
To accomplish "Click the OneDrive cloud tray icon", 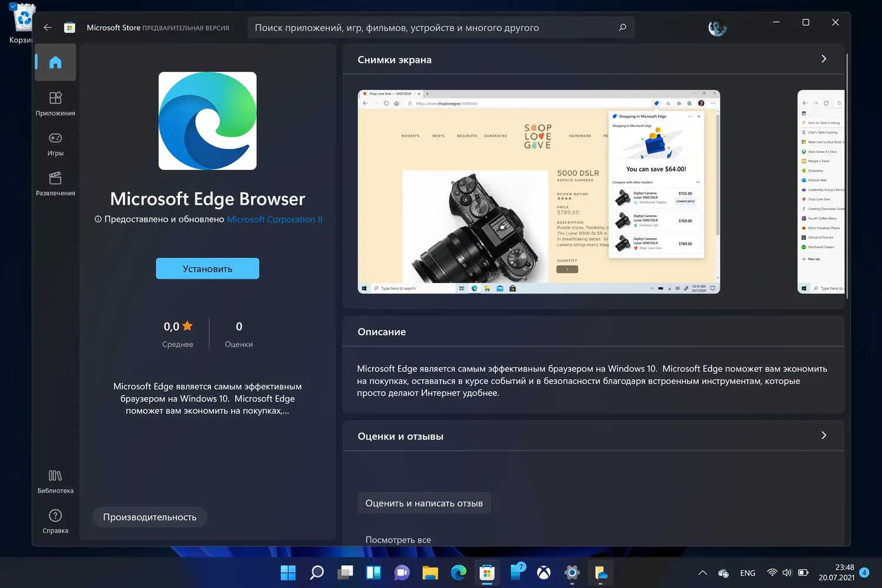I will [x=723, y=573].
